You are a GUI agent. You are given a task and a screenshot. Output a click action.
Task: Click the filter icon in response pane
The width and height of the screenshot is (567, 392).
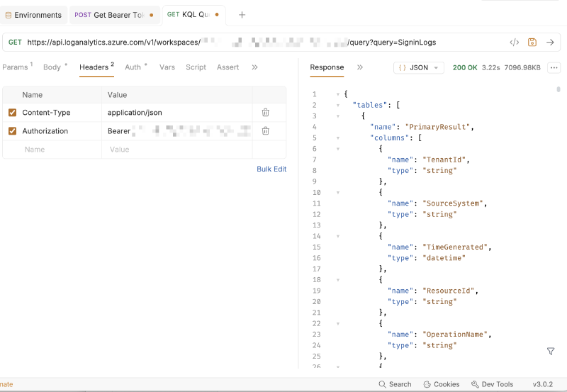pos(551,352)
